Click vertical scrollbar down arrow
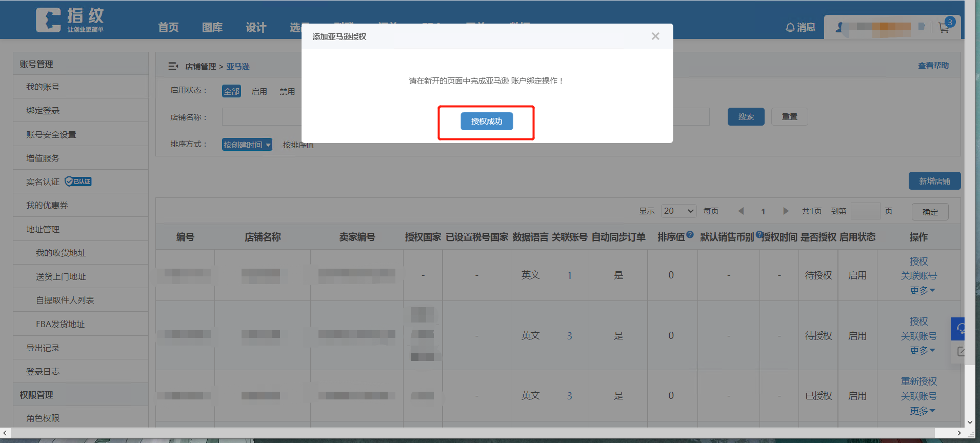Viewport: 980px width, 443px height. [970, 422]
